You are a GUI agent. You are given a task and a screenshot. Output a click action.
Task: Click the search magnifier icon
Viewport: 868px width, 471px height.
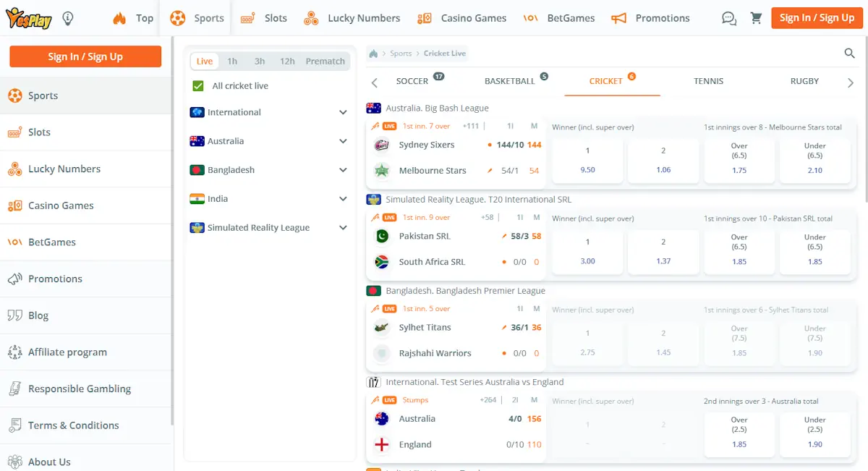coord(849,53)
